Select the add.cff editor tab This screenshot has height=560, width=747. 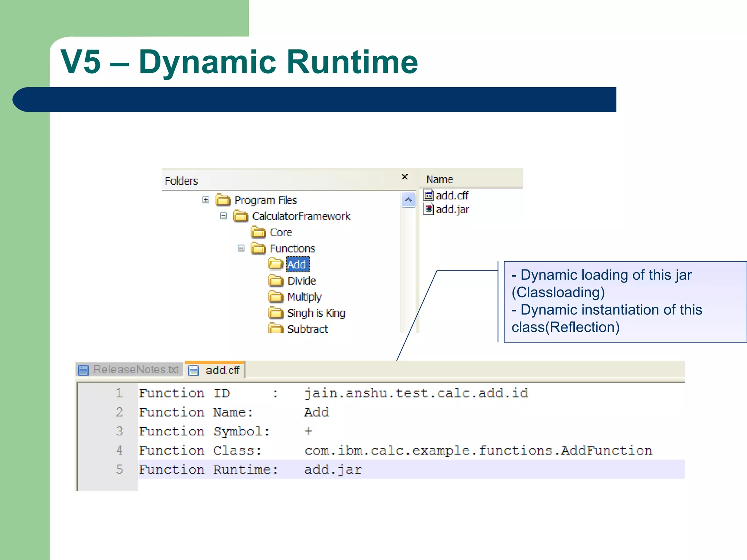[x=222, y=370]
